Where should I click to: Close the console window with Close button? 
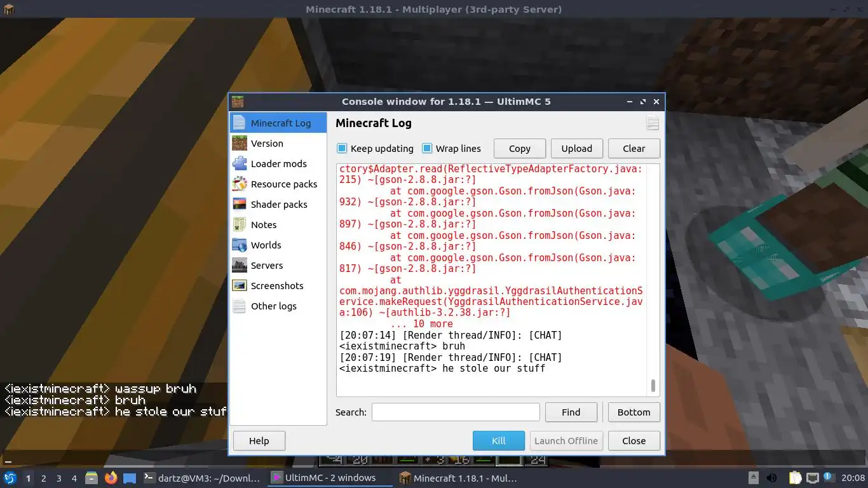pyautogui.click(x=634, y=440)
